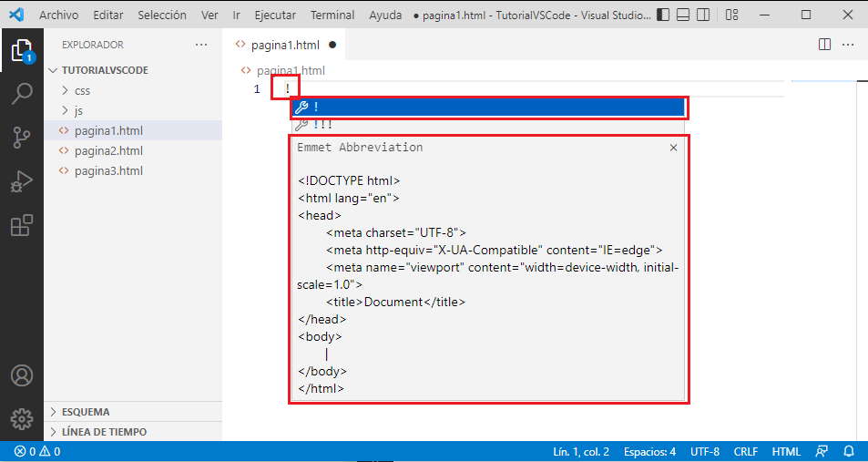Open the Ir menu
This screenshot has height=462, width=868.
point(237,15)
